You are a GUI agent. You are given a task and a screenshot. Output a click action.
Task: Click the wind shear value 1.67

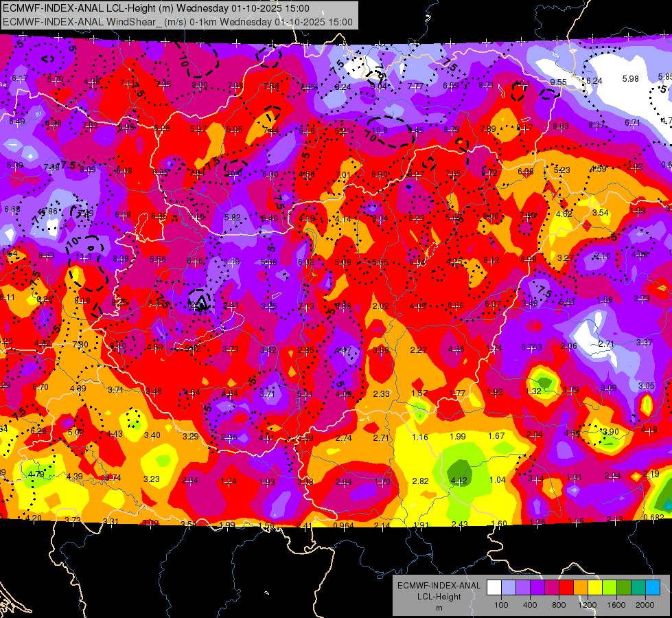(496, 436)
